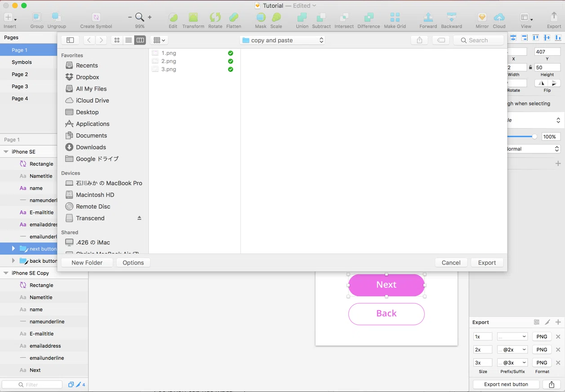
Task: Open the 'copy and paste' folder dropdown
Action: pos(282,40)
